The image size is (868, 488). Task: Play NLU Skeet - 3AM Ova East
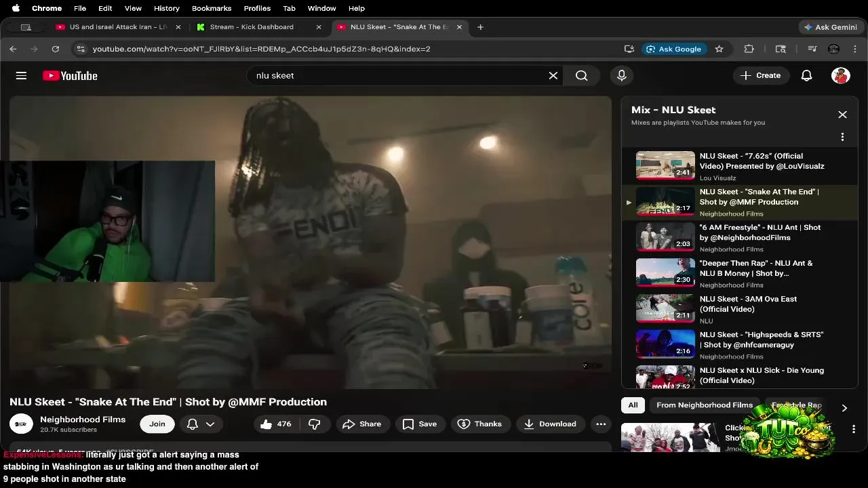pos(739,309)
